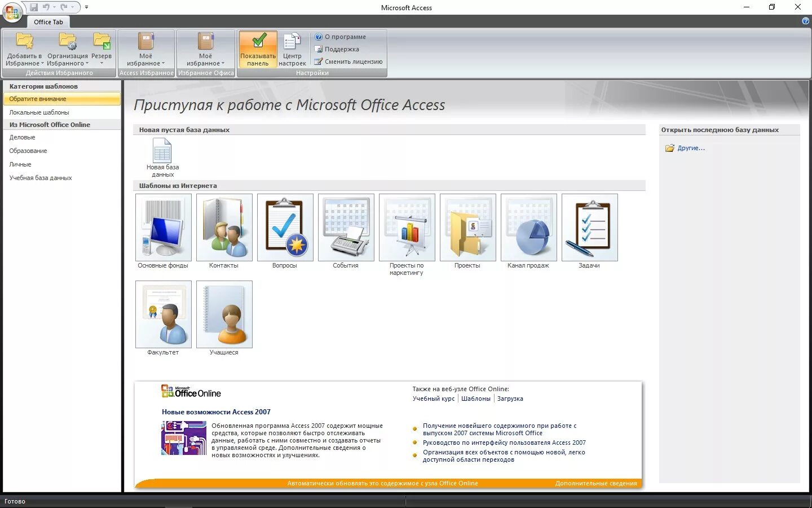Toggle the Показывать панель button
812x508 pixels.
tap(258, 50)
